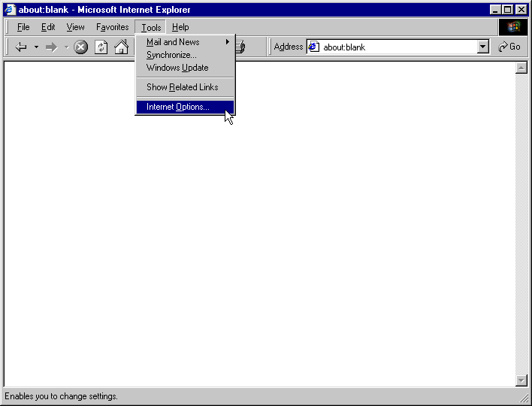Click the Windows logo throbber
Screen dimensions: 532x406
pos(513,27)
